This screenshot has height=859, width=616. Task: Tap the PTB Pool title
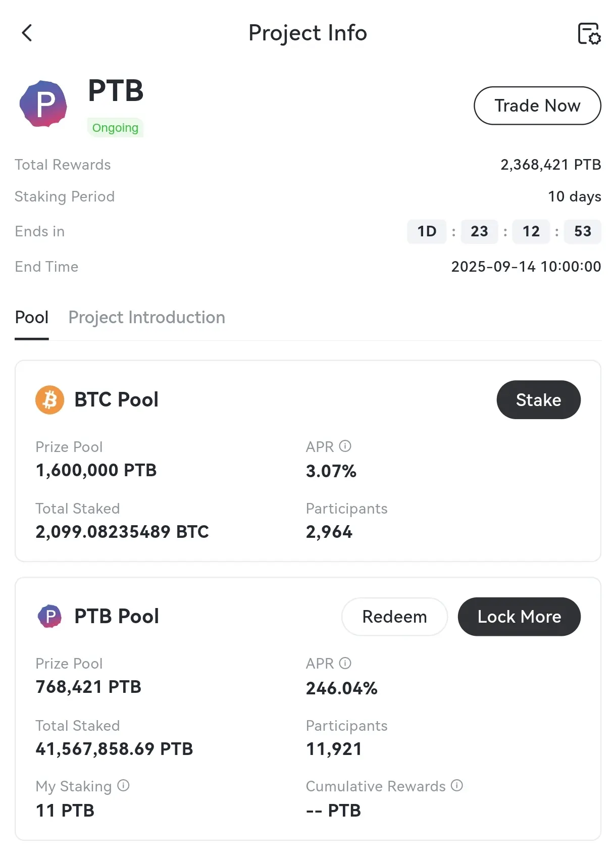coord(117,617)
